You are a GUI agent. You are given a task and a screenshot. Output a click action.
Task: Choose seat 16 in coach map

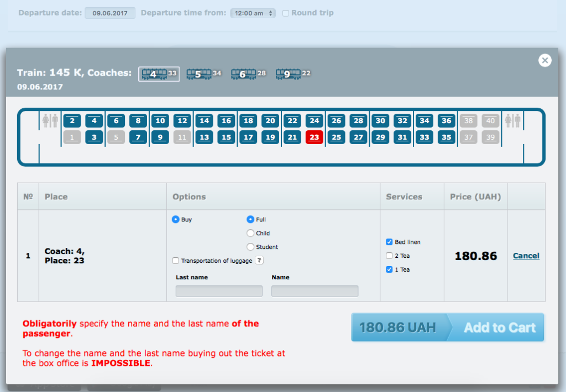click(226, 121)
